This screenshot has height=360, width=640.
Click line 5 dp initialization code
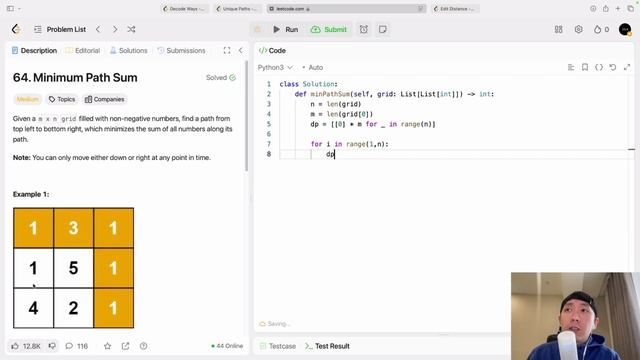coord(373,124)
